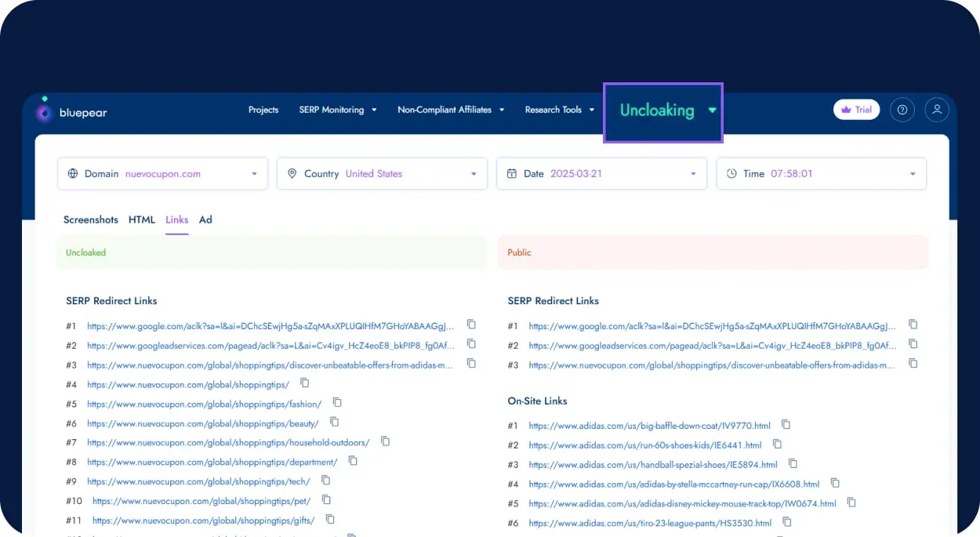Click the red Public panel header
Viewport: 980px width, 537px height.
click(713, 252)
